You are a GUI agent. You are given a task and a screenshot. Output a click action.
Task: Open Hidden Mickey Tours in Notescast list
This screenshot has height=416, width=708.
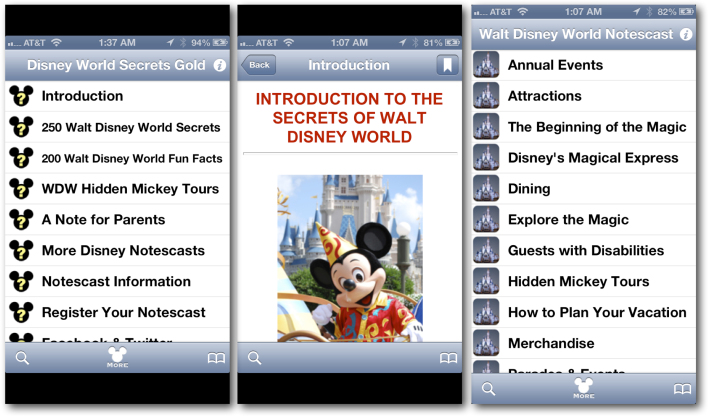pos(584,281)
